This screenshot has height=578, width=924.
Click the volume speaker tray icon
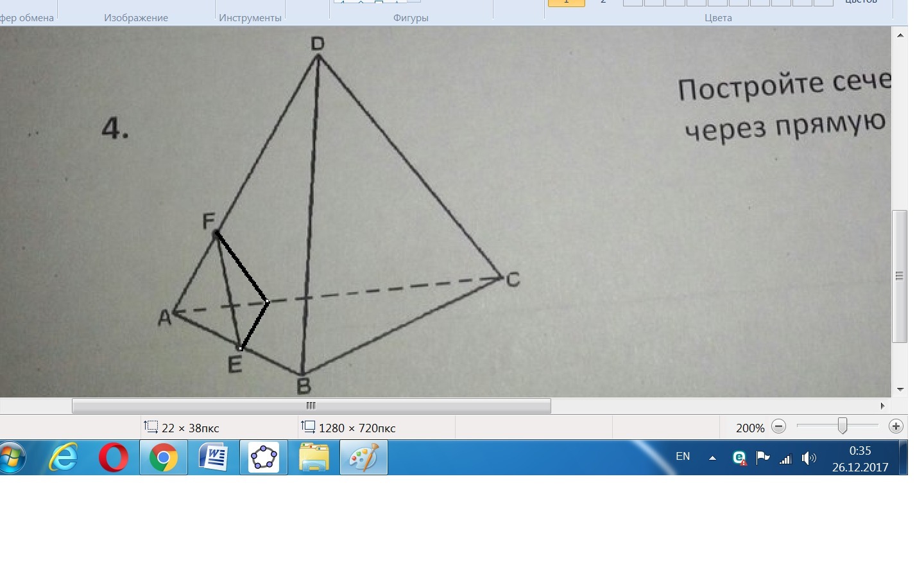[x=809, y=458]
